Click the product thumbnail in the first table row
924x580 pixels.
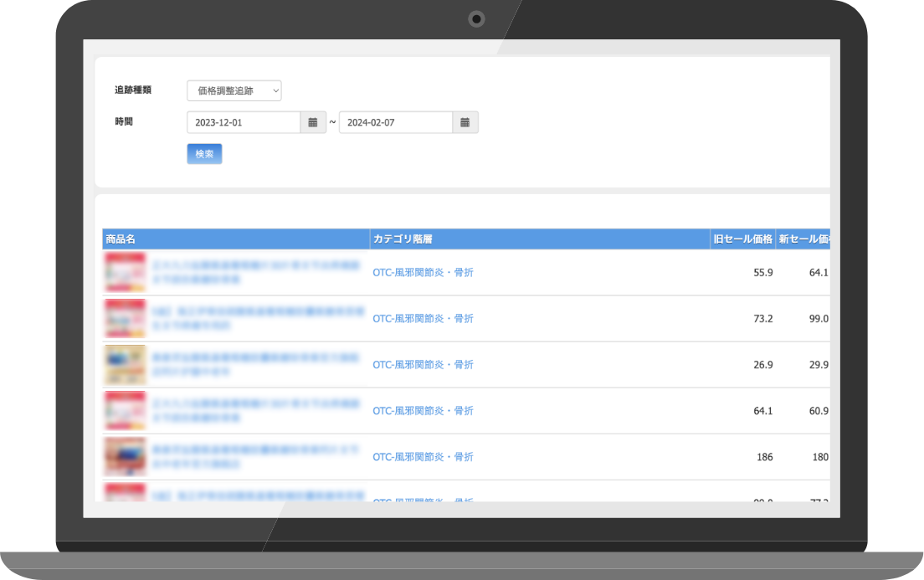(x=125, y=272)
